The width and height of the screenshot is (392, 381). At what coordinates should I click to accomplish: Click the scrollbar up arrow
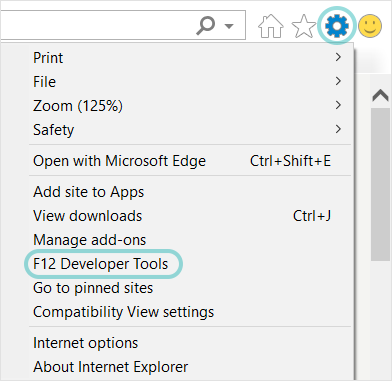click(380, 96)
